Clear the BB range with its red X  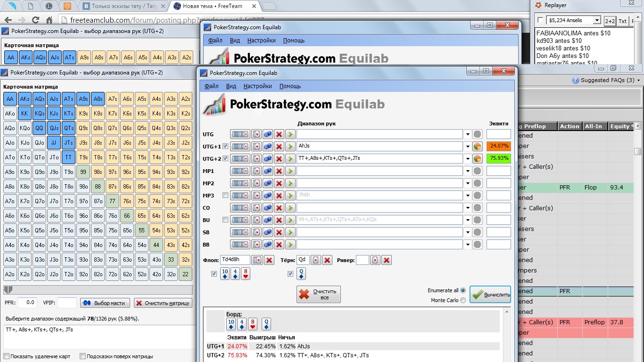(279, 245)
